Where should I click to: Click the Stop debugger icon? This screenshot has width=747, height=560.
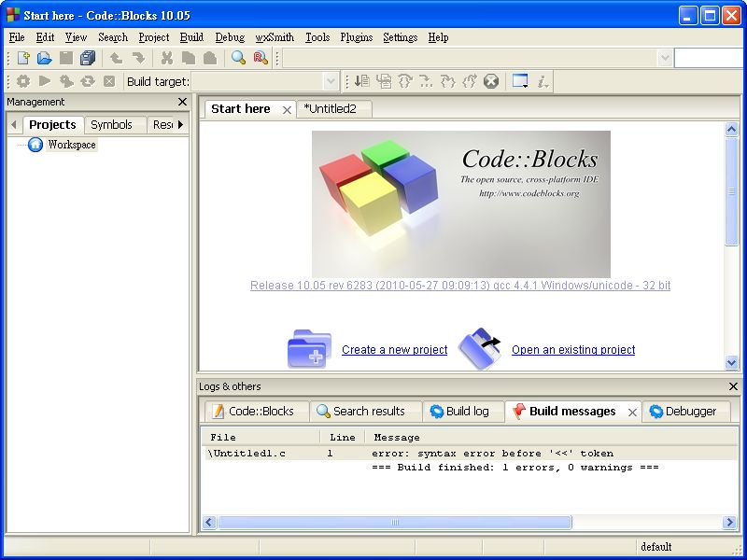[x=491, y=81]
